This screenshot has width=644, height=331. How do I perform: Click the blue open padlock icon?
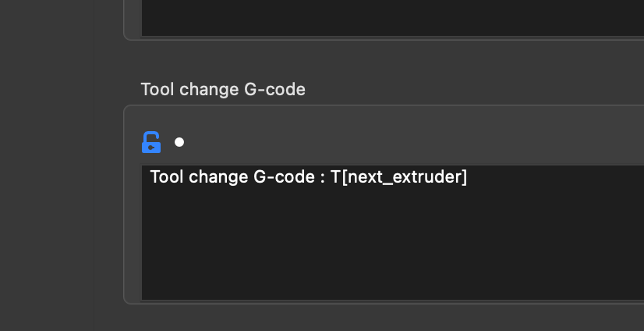coord(151,142)
